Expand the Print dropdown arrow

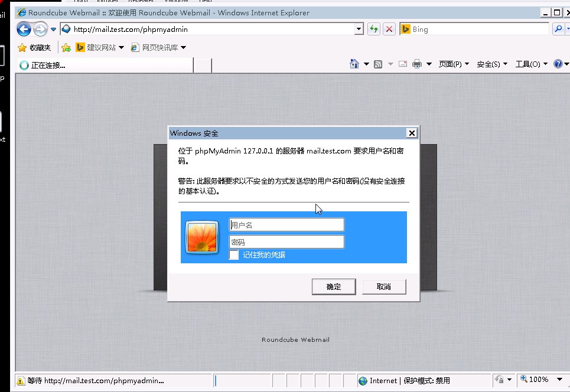(429, 64)
